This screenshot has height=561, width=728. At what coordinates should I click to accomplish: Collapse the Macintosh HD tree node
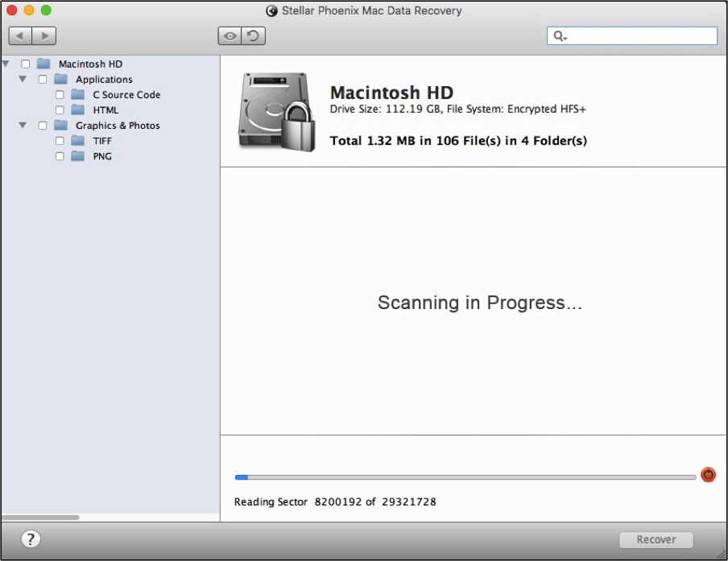(6, 64)
